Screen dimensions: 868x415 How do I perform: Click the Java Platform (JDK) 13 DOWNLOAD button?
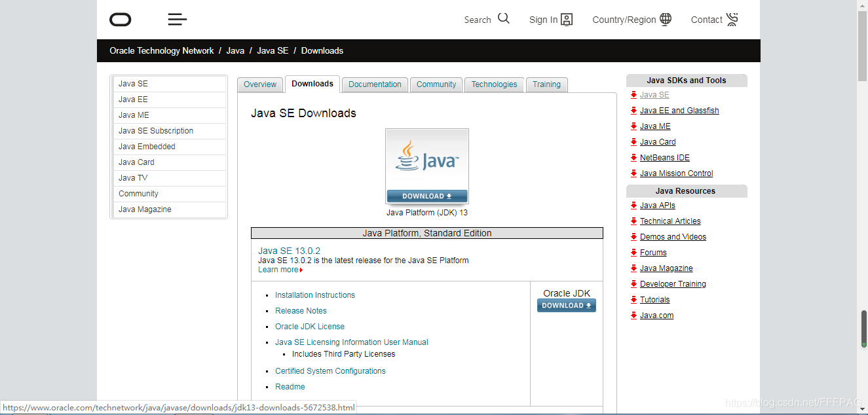click(427, 196)
